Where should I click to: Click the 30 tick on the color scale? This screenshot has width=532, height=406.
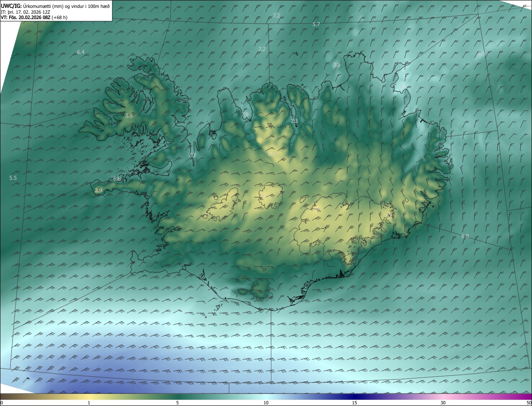(x=443, y=403)
